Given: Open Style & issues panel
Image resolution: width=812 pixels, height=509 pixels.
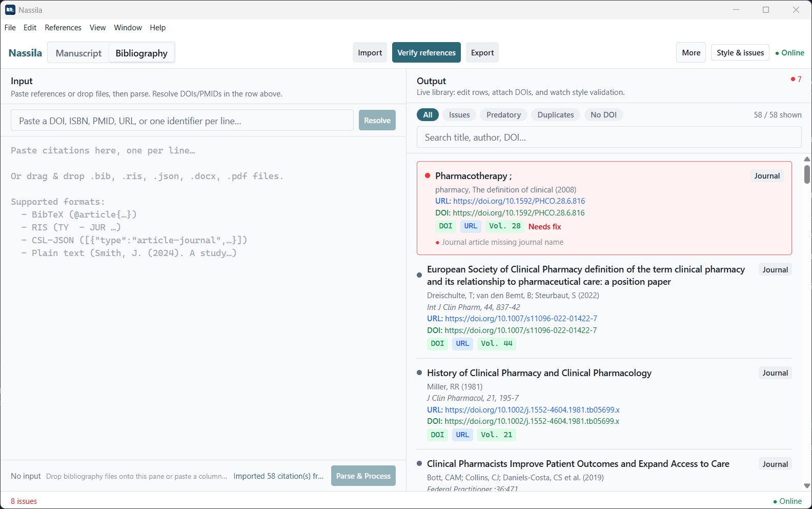Looking at the screenshot, I should (x=740, y=52).
